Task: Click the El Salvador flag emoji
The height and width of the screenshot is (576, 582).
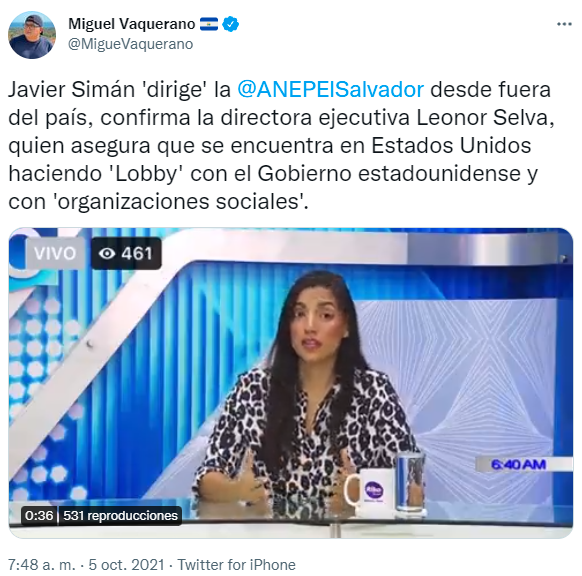Action: tap(209, 24)
